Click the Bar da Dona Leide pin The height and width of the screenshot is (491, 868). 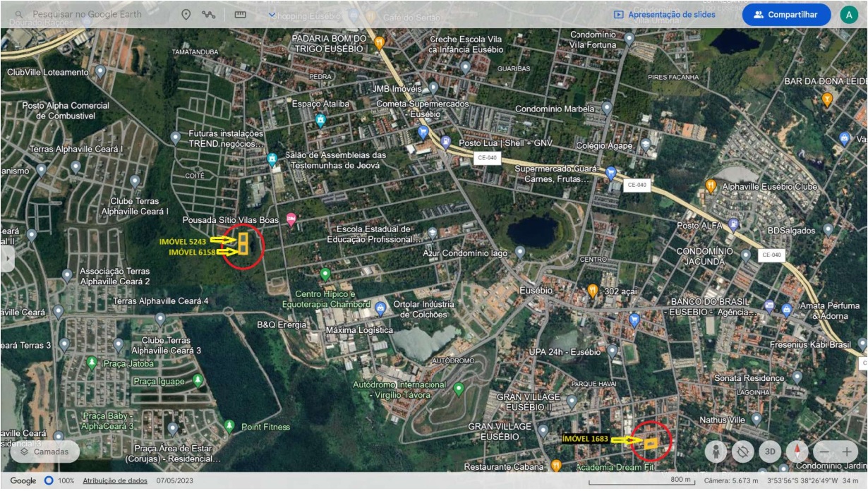[827, 99]
